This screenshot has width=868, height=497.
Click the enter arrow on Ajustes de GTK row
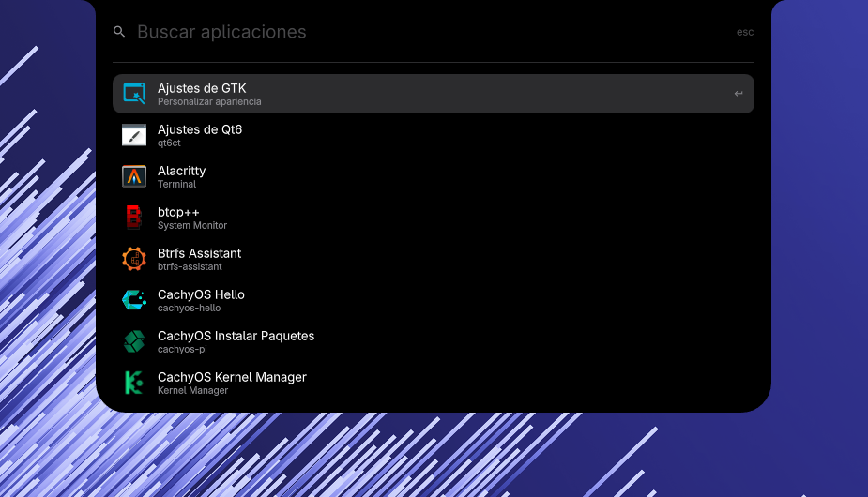(739, 94)
